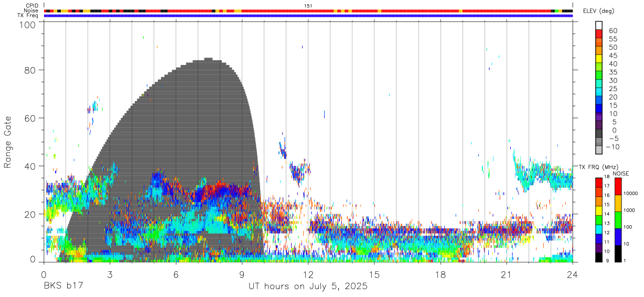Click the '60' tick on ELEV colorbar
The height and width of the screenshot is (297, 644).
coord(612,31)
